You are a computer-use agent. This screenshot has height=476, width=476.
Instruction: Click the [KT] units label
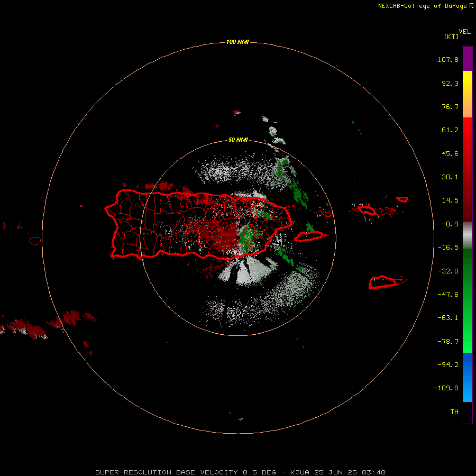(452, 36)
